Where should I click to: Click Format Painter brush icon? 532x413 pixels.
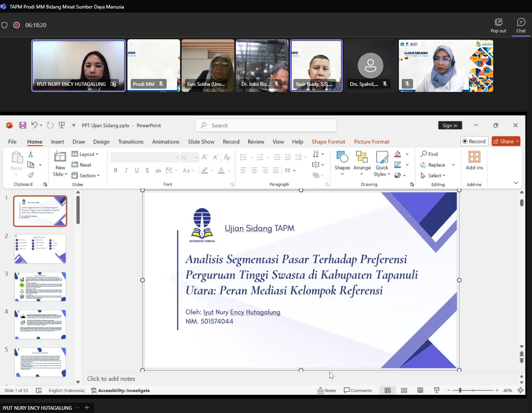point(31,175)
